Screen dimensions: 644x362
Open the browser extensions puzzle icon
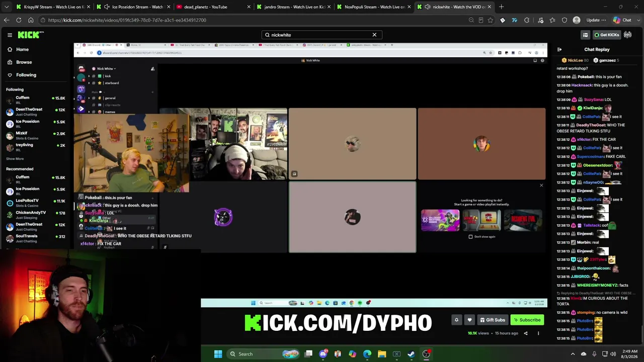[527, 20]
